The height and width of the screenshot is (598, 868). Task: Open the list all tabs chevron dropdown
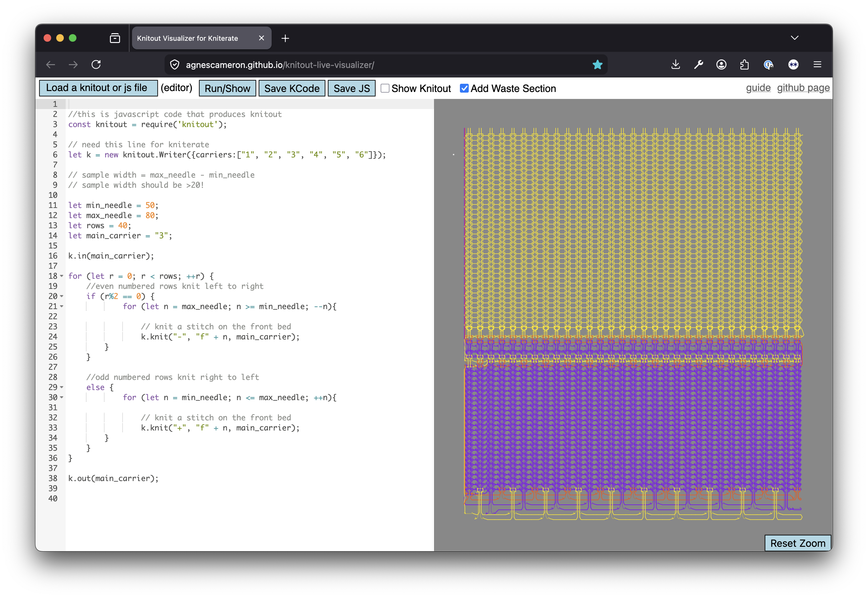tap(794, 38)
